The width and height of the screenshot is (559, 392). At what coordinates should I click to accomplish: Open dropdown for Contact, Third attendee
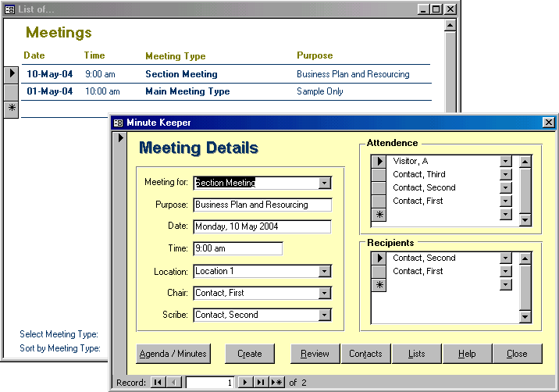506,175
